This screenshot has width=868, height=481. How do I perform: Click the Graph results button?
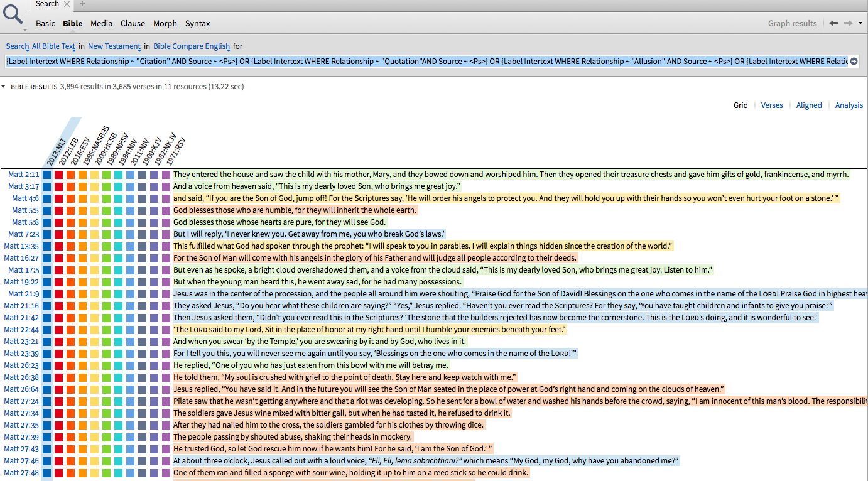[x=793, y=23]
